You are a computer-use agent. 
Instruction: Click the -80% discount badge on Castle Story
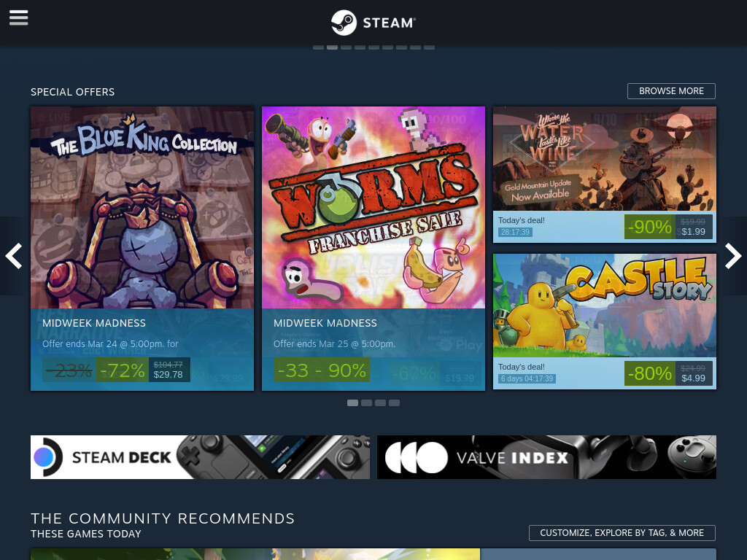(650, 374)
